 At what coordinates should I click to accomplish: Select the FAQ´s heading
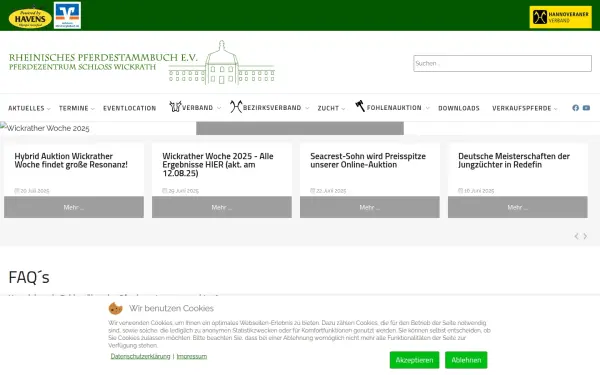click(29, 277)
